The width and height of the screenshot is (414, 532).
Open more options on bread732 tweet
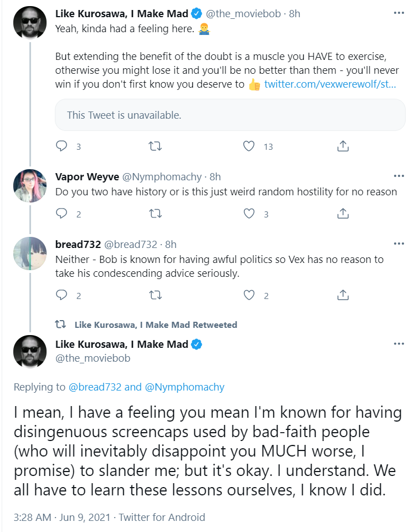398,244
